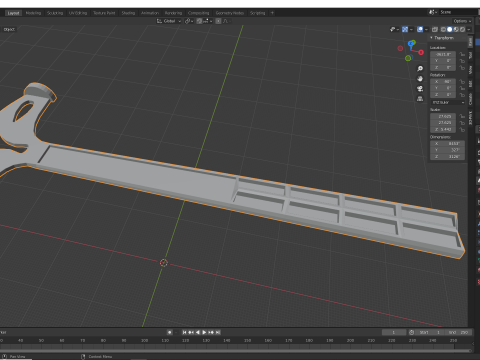Switch to the Modeling workspace tab
480x360 pixels.
[x=33, y=13]
